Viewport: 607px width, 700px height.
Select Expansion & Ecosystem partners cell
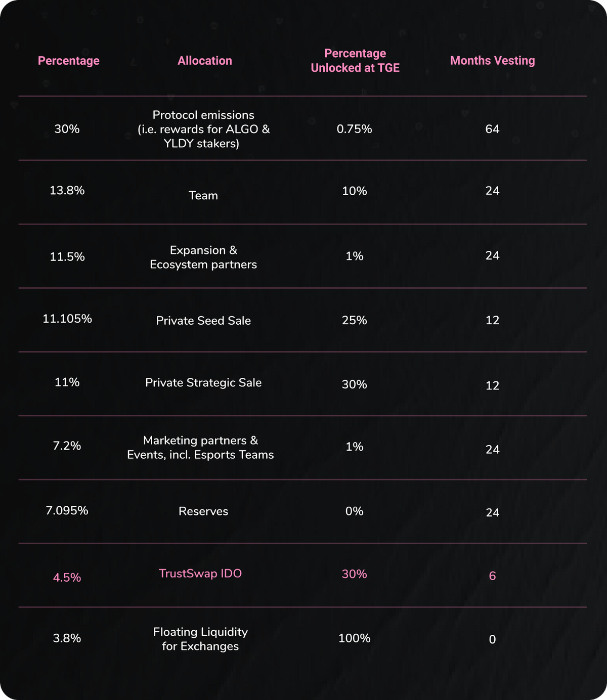pyautogui.click(x=203, y=257)
